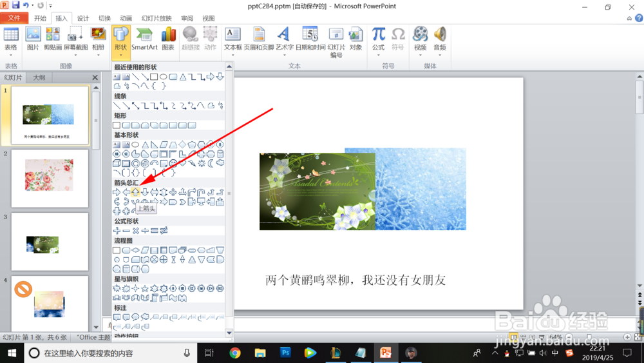Viewport: 644px width, 363px height.
Task: Open the 屏幕截图 screenshot dropdown
Action: point(75,55)
